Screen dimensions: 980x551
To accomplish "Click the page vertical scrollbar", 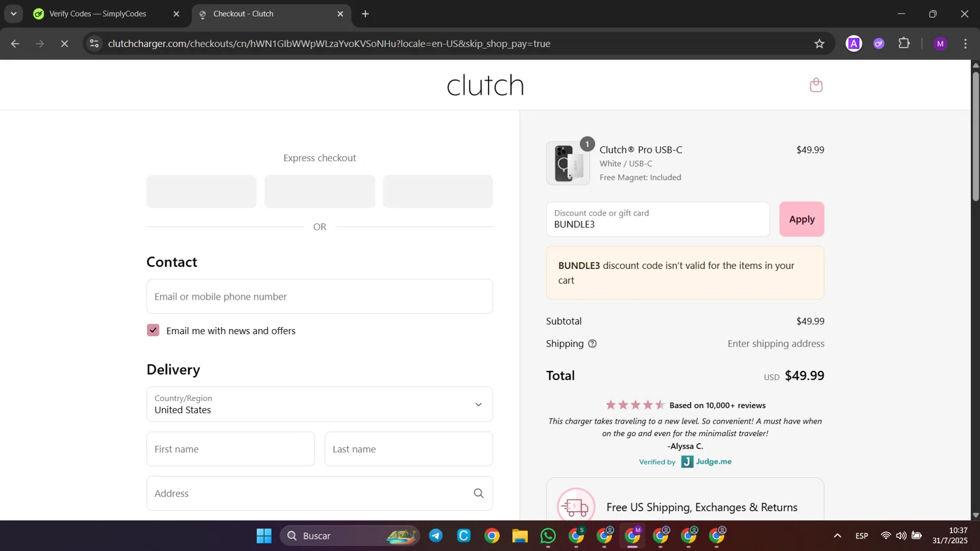I will tap(975, 136).
